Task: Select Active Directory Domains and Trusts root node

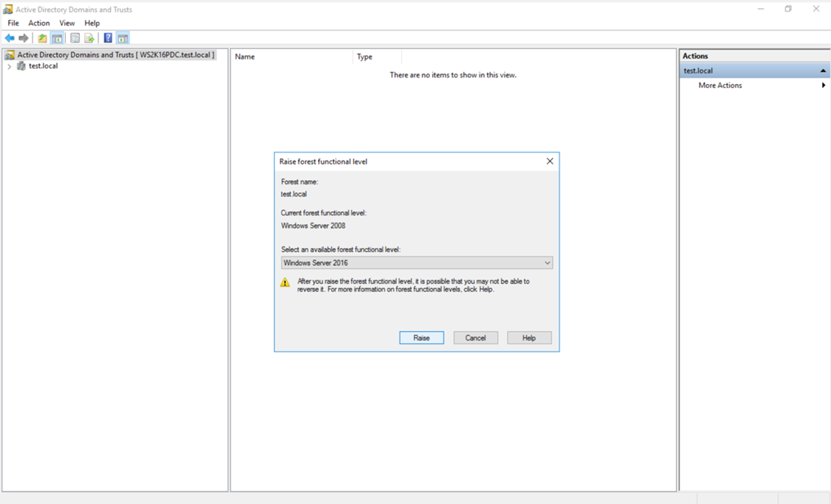Action: pyautogui.click(x=116, y=55)
